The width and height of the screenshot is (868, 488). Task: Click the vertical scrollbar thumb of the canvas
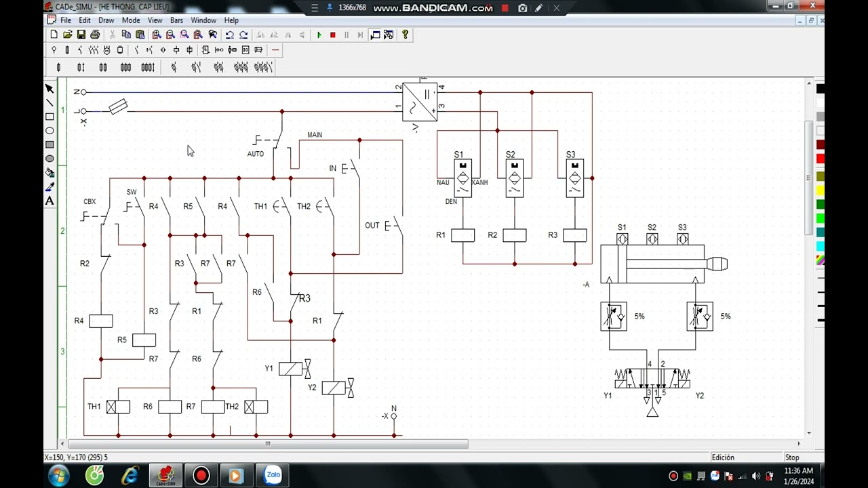[x=808, y=178]
